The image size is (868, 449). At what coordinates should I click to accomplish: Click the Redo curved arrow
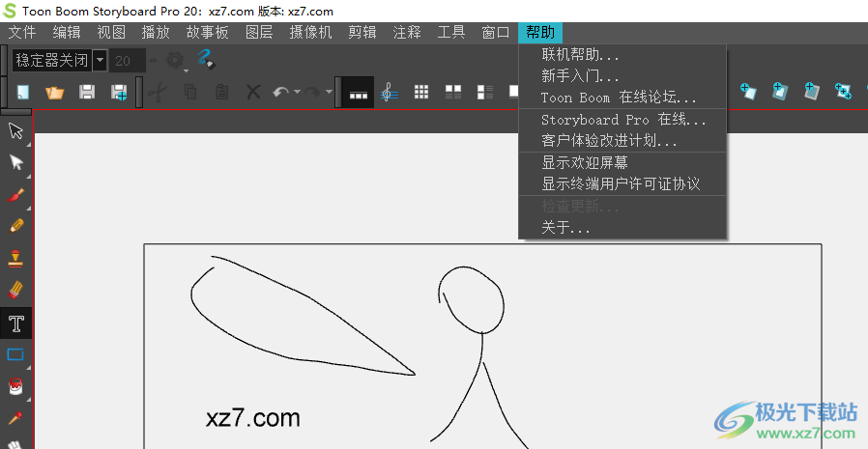pos(313,92)
